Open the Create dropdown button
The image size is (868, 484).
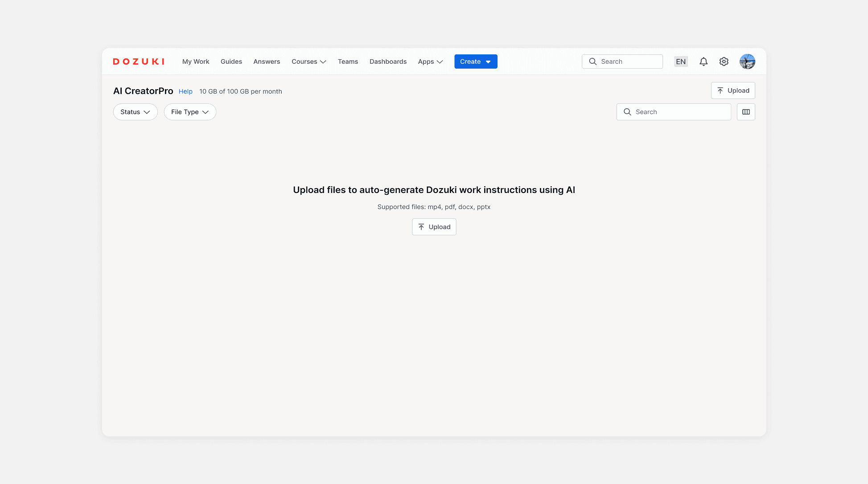(476, 62)
